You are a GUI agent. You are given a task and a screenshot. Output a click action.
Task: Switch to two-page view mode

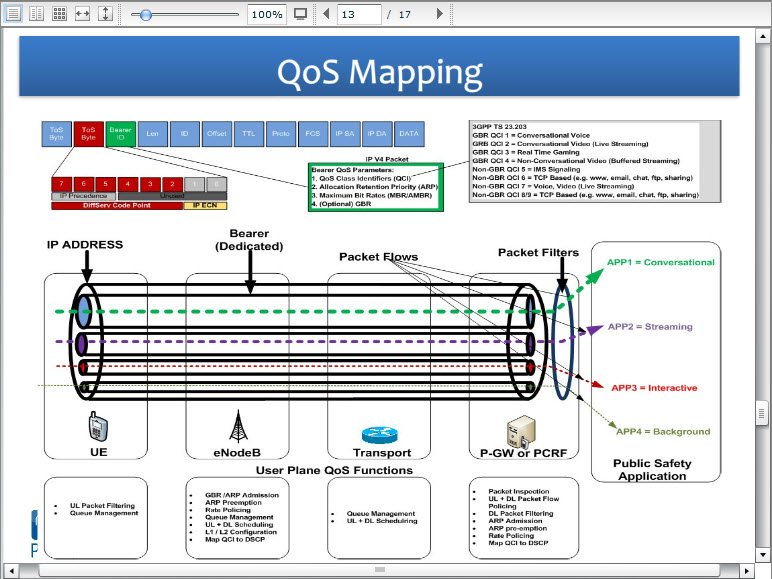pyautogui.click(x=36, y=13)
